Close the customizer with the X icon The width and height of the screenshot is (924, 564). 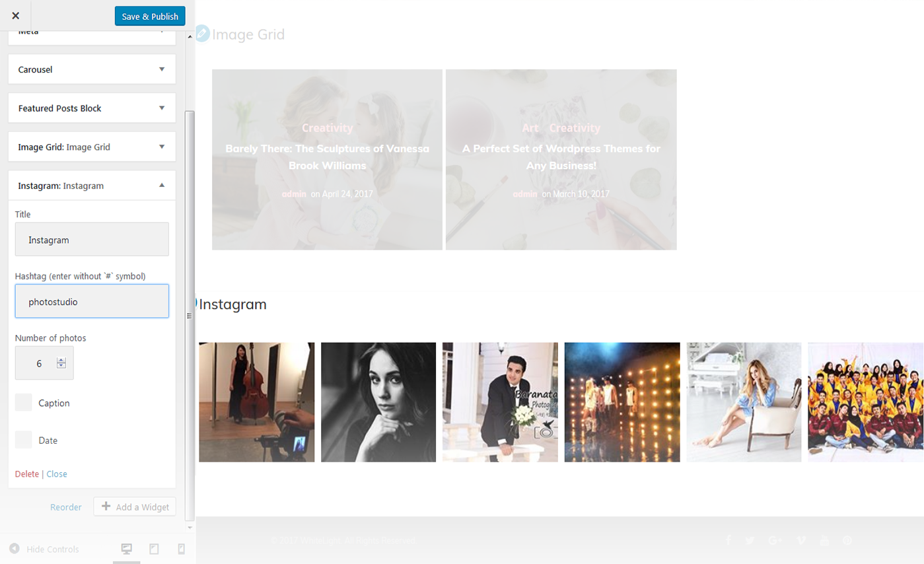pos(15,16)
